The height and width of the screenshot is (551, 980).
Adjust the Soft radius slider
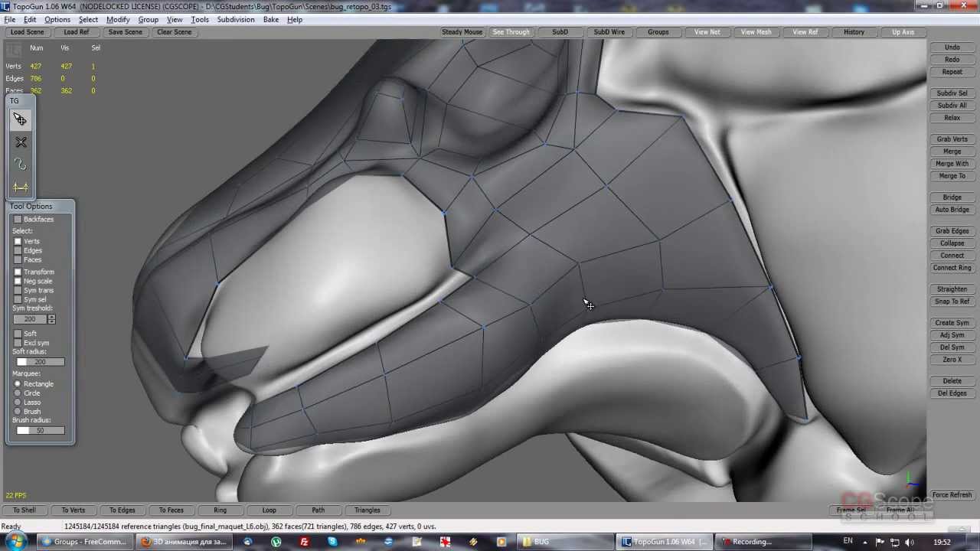tap(40, 362)
